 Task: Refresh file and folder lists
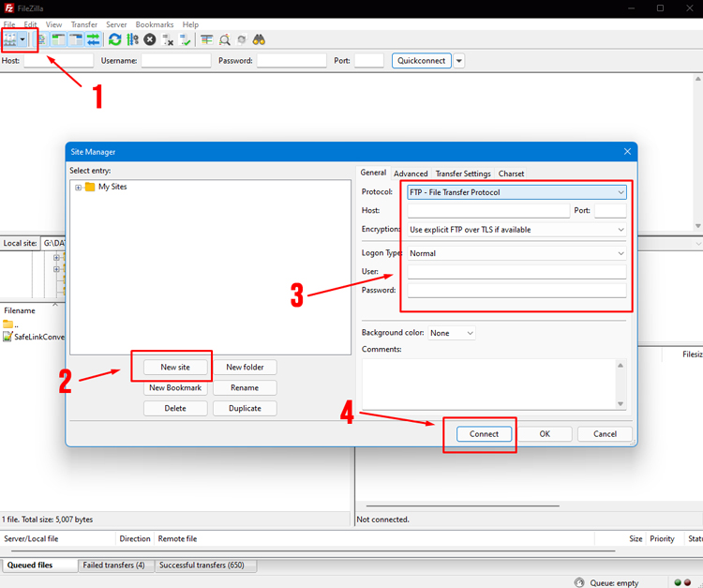(x=114, y=40)
